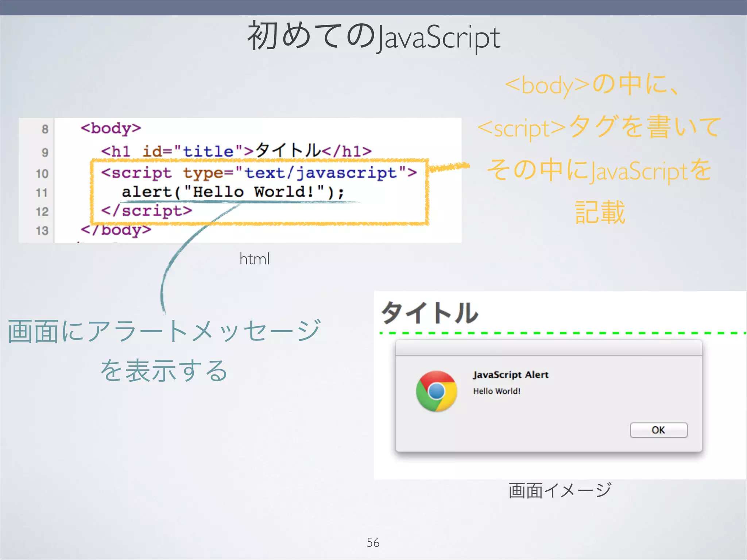Click the alert("Hello World!"); code line
This screenshot has height=560, width=747.
point(233,192)
